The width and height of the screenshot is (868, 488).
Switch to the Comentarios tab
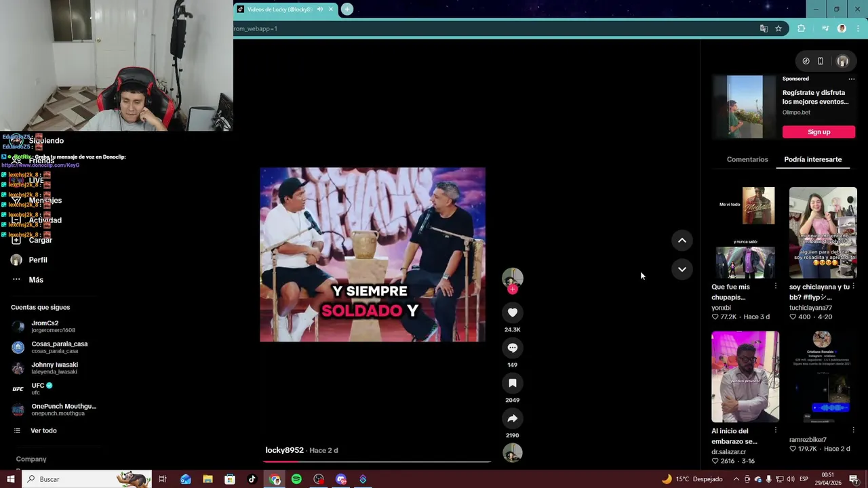[x=747, y=159]
